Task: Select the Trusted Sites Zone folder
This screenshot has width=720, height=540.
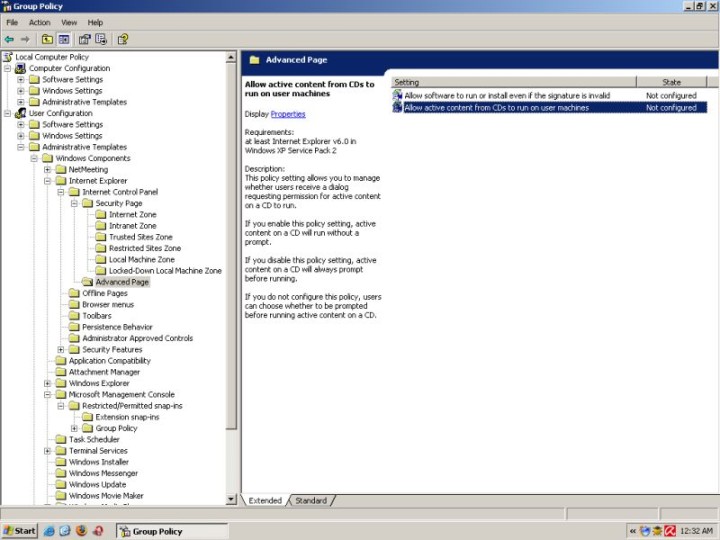Action: point(140,237)
